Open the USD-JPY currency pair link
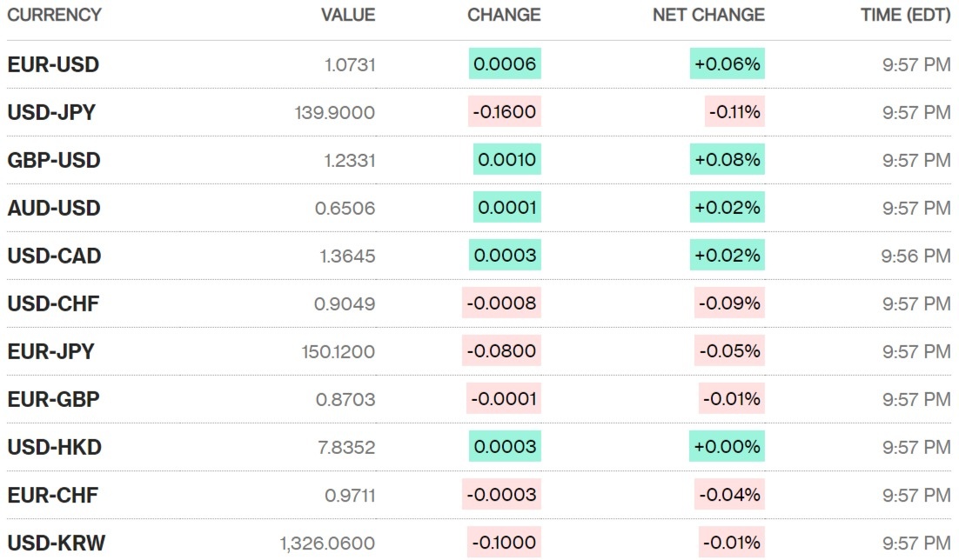 click(x=51, y=112)
